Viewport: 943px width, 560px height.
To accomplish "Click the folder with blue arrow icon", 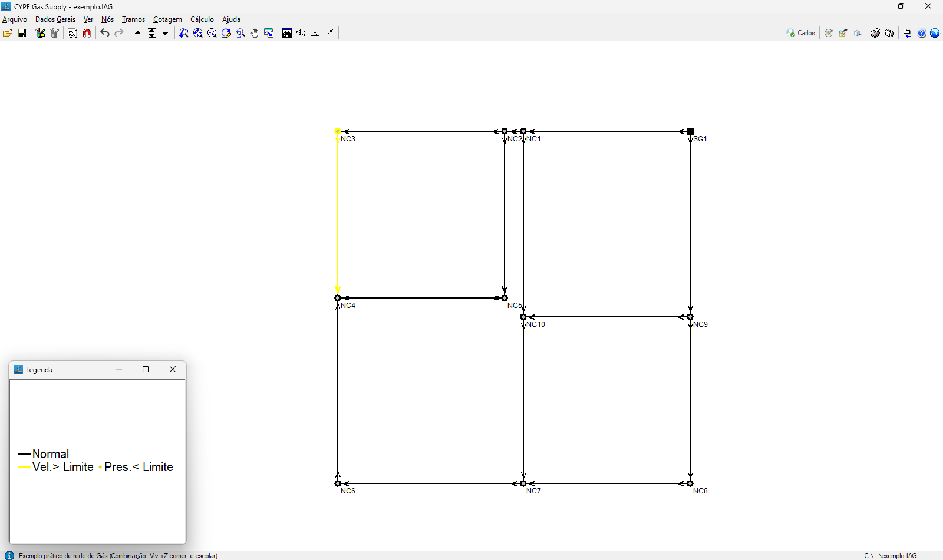I will pyautogui.click(x=908, y=33).
